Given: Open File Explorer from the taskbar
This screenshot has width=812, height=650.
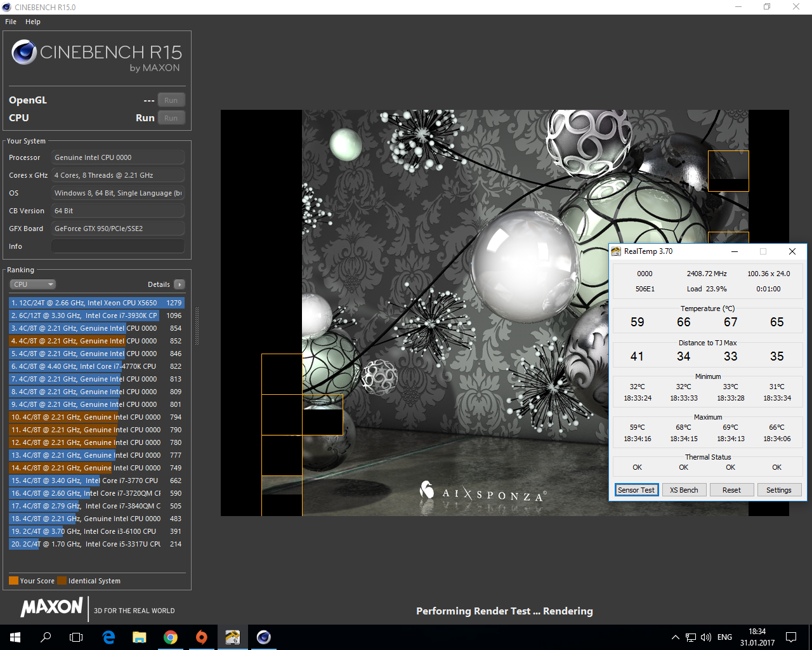Looking at the screenshot, I should [140, 637].
